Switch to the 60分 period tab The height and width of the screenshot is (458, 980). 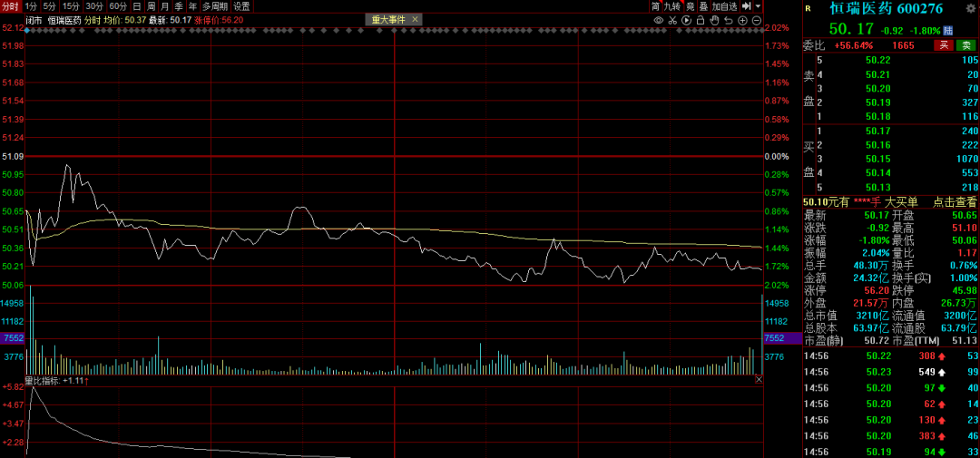tap(117, 6)
